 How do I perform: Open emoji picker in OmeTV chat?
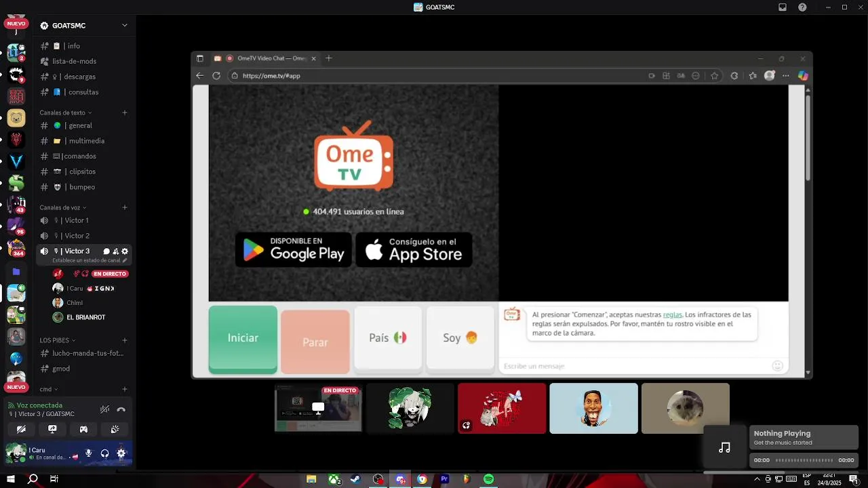click(x=777, y=366)
